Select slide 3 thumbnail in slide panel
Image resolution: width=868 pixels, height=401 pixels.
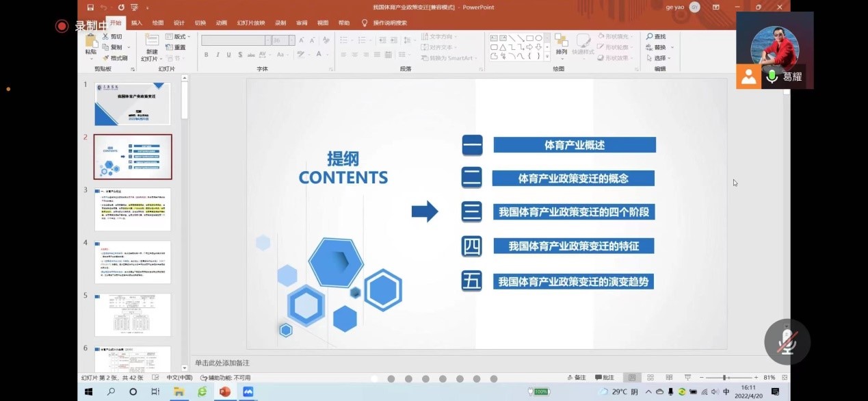click(133, 209)
